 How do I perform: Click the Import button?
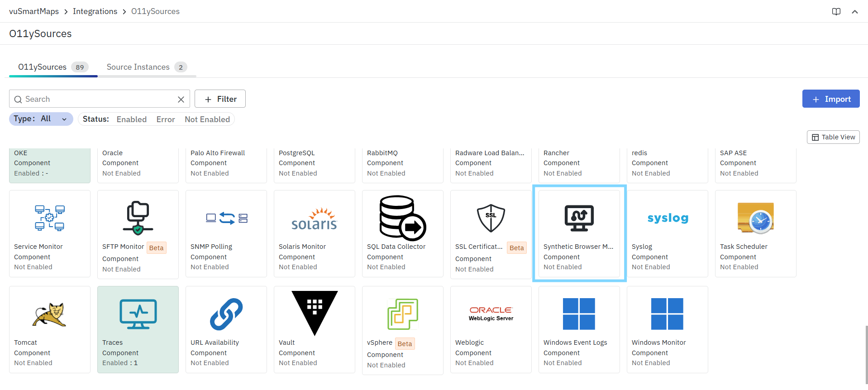pos(830,99)
